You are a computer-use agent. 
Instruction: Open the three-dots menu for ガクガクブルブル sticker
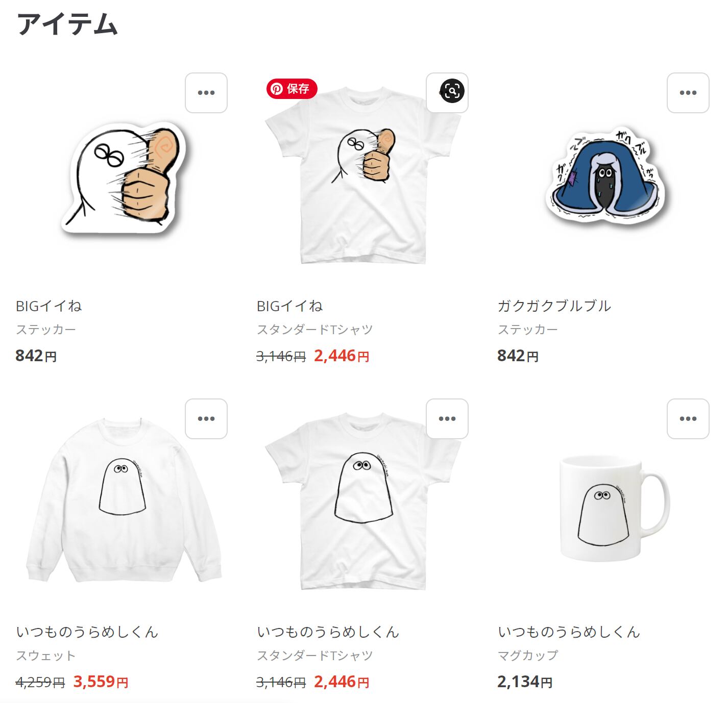688,93
